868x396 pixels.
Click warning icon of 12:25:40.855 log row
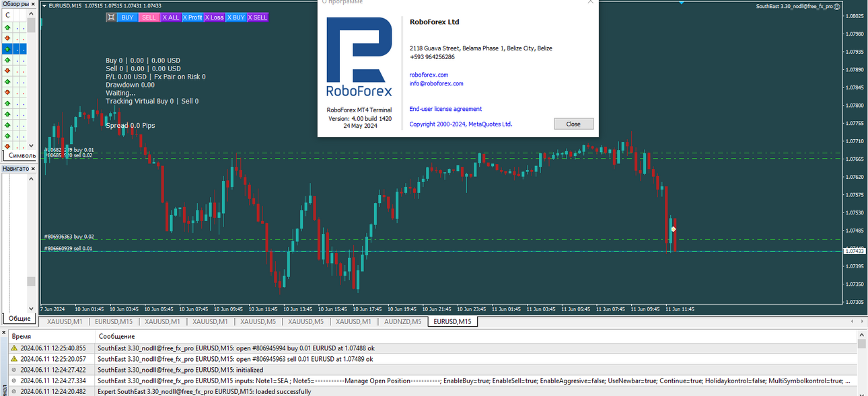click(x=13, y=348)
